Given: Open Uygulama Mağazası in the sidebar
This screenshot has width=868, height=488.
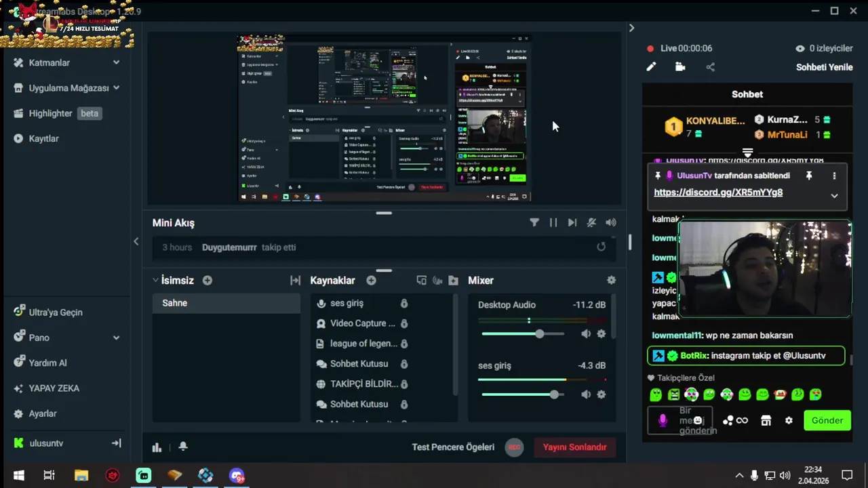Looking at the screenshot, I should 68,88.
